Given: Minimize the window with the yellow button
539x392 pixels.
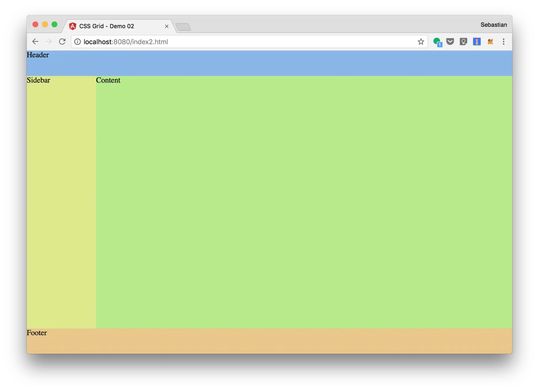Looking at the screenshot, I should point(45,24).
